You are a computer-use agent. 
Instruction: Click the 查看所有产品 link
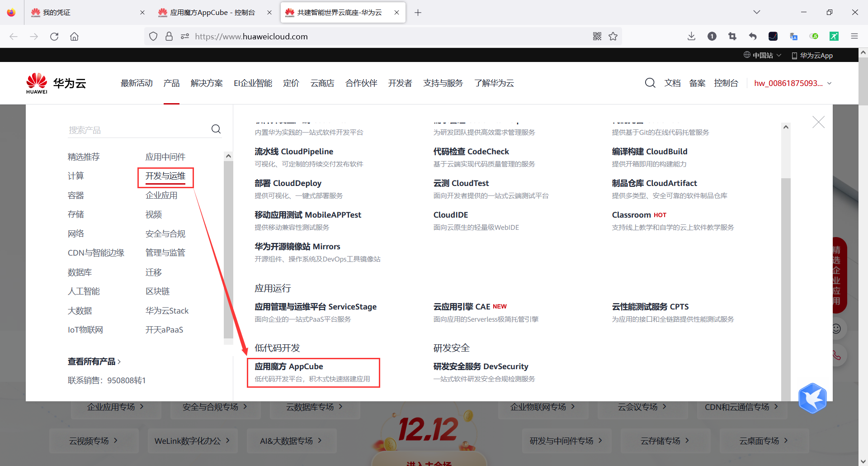tap(93, 361)
